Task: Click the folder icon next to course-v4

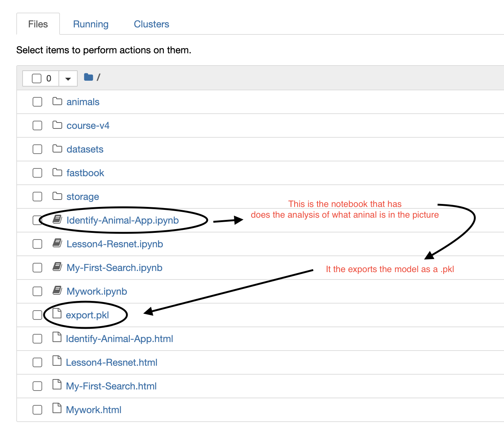Action: [57, 125]
